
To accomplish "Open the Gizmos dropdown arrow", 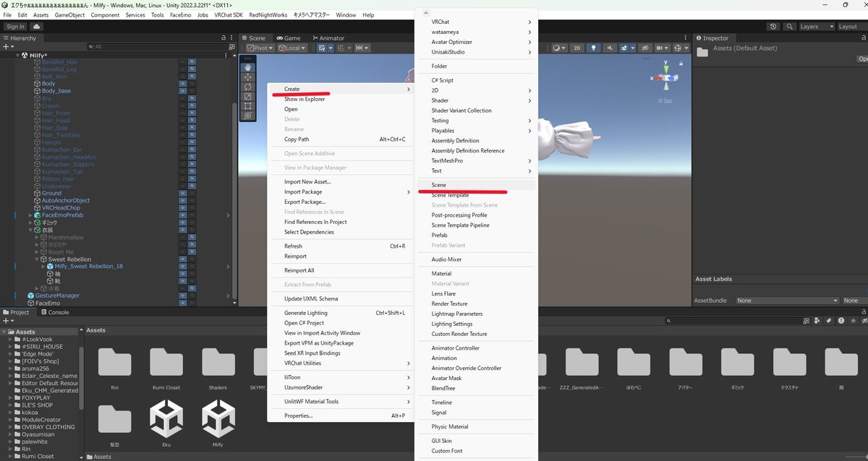I will pyautogui.click(x=686, y=48).
